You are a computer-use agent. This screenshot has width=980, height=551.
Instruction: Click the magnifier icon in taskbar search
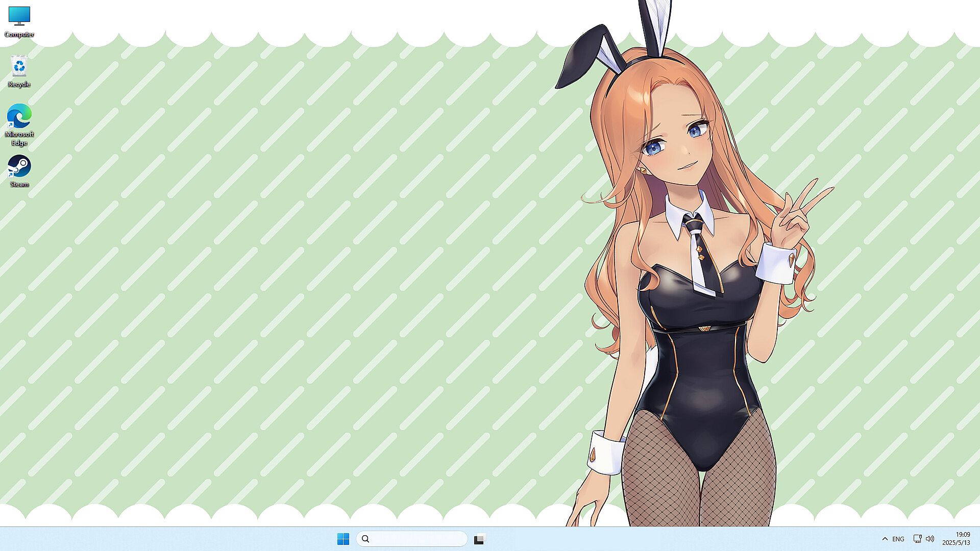pyautogui.click(x=365, y=539)
